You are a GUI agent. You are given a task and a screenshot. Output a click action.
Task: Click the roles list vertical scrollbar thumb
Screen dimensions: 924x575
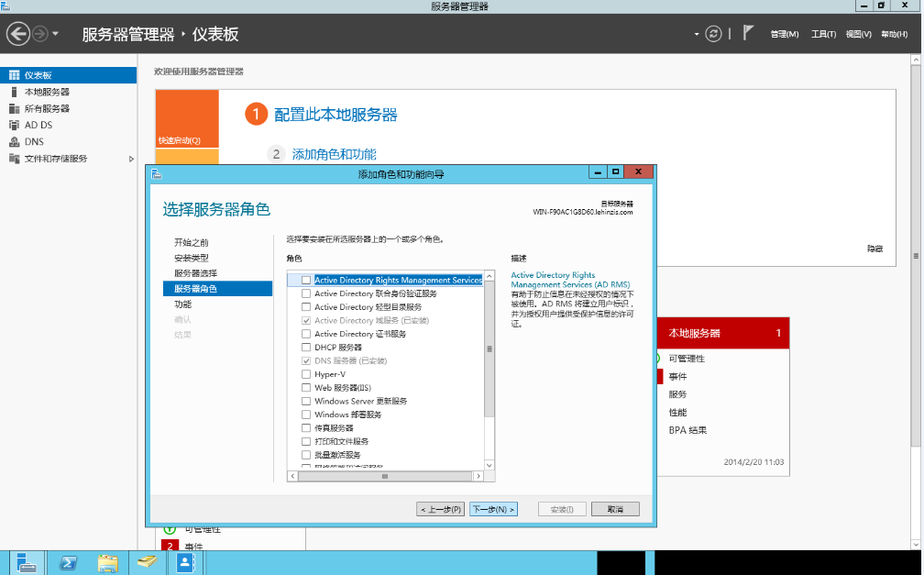coord(489,348)
